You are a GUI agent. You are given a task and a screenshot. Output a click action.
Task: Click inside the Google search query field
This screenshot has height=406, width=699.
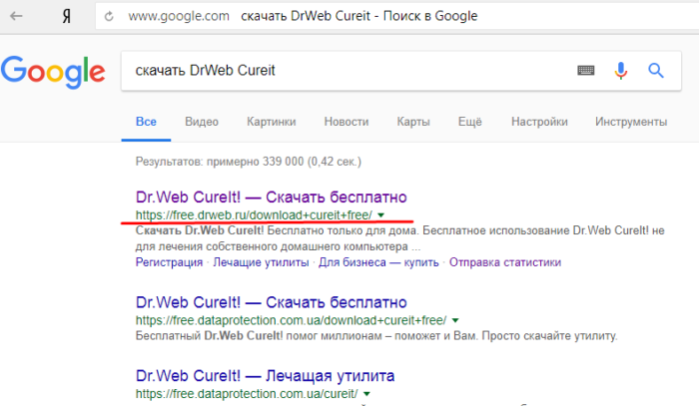click(x=348, y=70)
